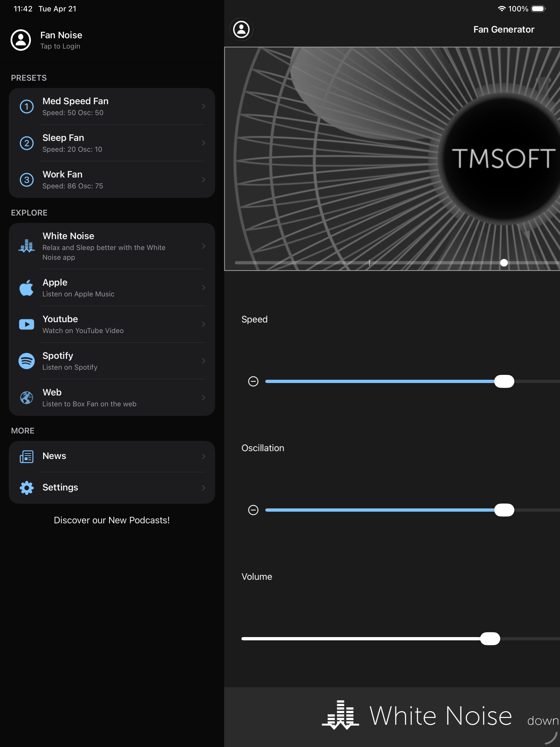Tap the progress dot on fan image
The height and width of the screenshot is (747, 560).
[504, 263]
